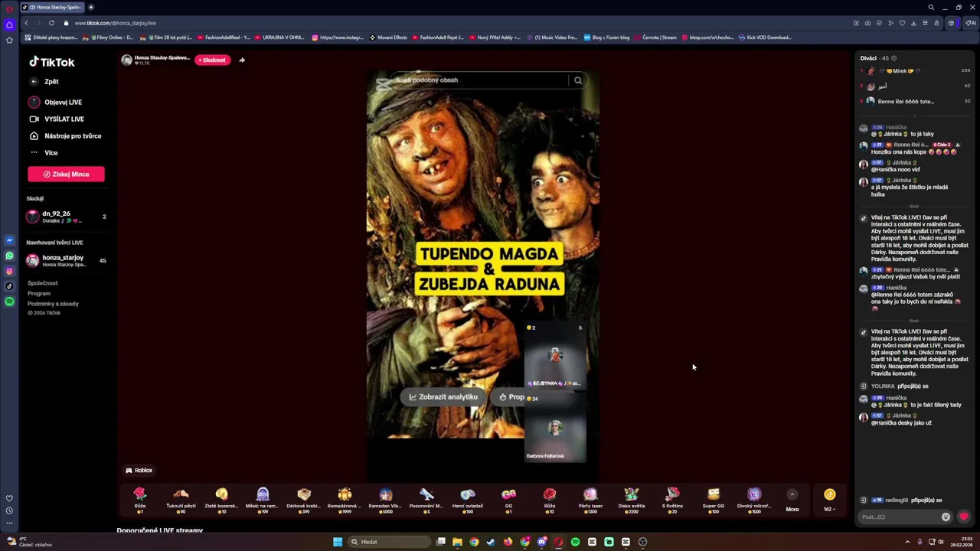Image resolution: width=980 pixels, height=551 pixels.
Task: Open the Roblox game tag
Action: pyautogui.click(x=139, y=471)
